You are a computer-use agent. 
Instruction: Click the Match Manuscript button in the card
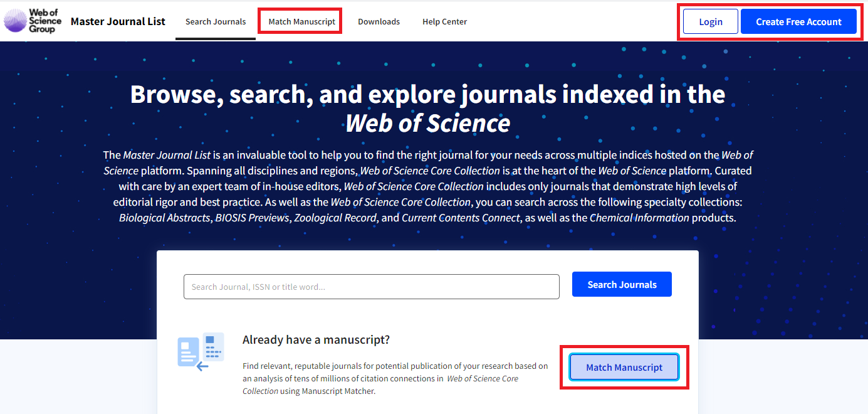click(624, 368)
